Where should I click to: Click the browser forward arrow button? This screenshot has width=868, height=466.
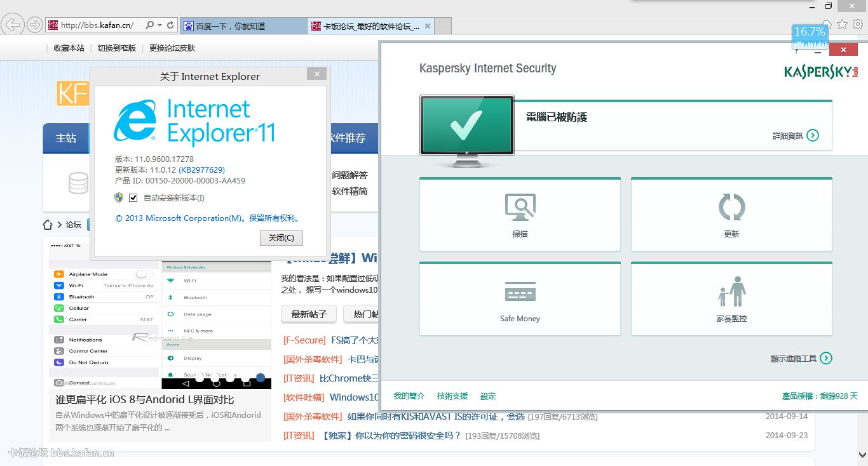35,25
